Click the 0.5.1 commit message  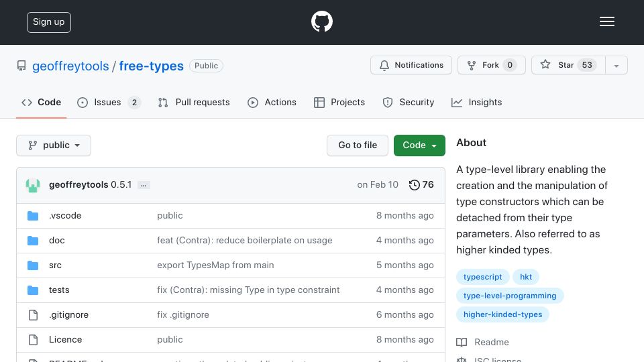click(x=121, y=185)
